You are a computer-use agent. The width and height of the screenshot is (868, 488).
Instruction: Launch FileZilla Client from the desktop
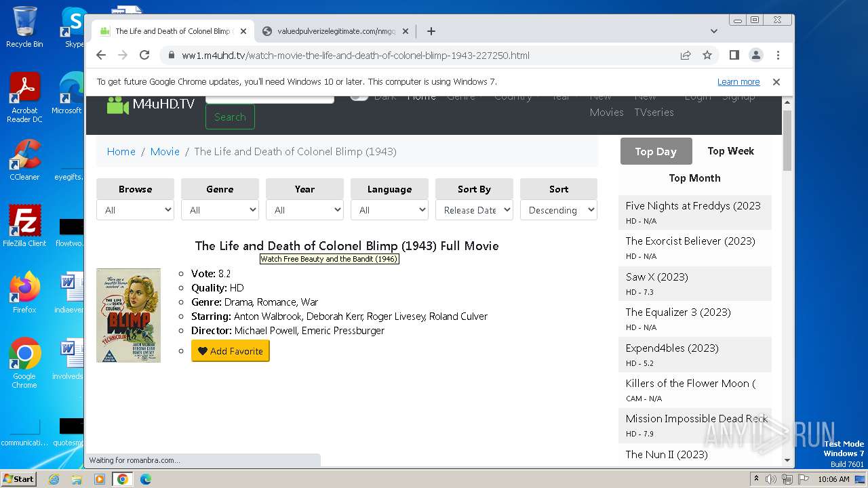(x=24, y=226)
